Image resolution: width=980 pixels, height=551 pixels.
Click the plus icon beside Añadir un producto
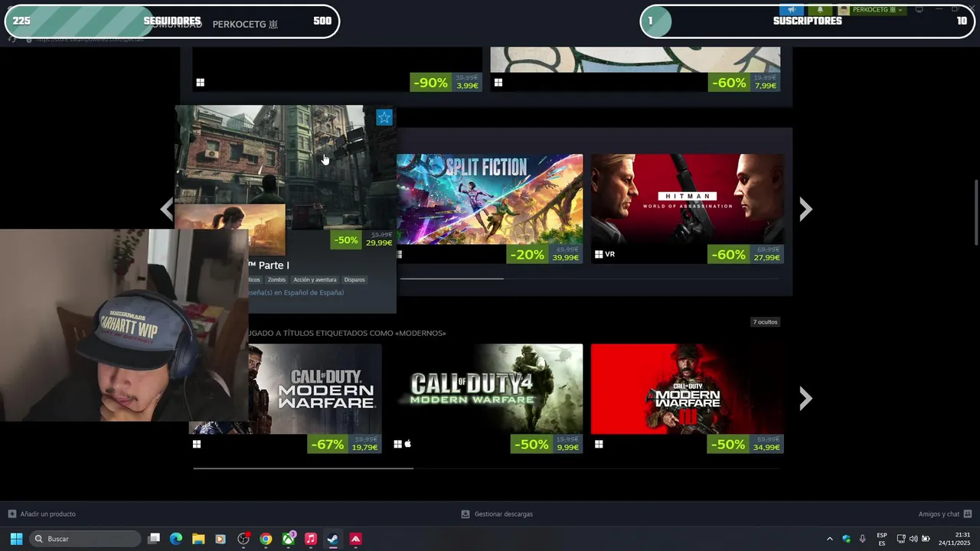click(x=11, y=514)
